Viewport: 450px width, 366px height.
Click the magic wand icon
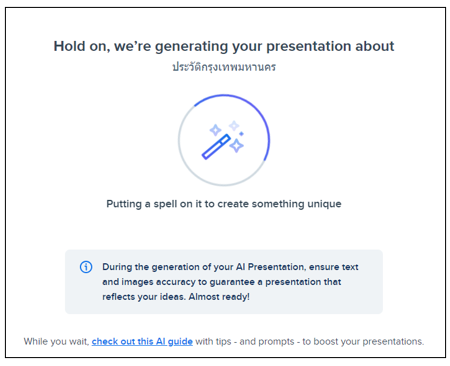[216, 147]
